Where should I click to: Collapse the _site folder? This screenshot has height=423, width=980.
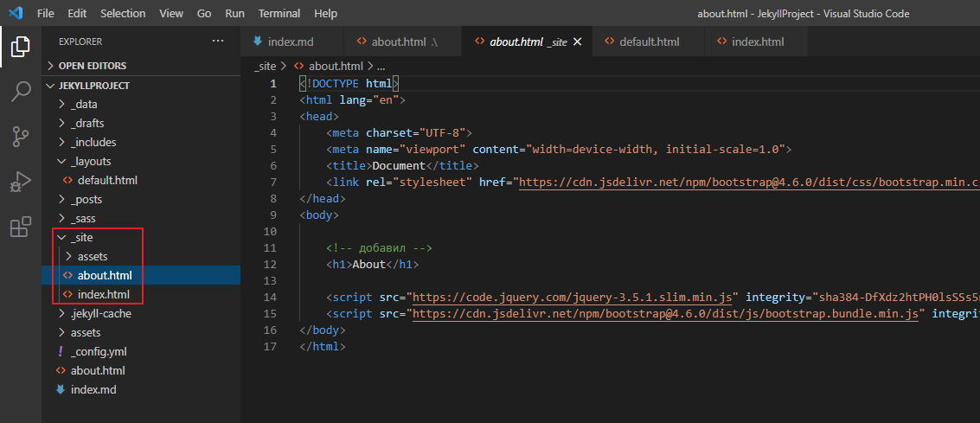81,237
